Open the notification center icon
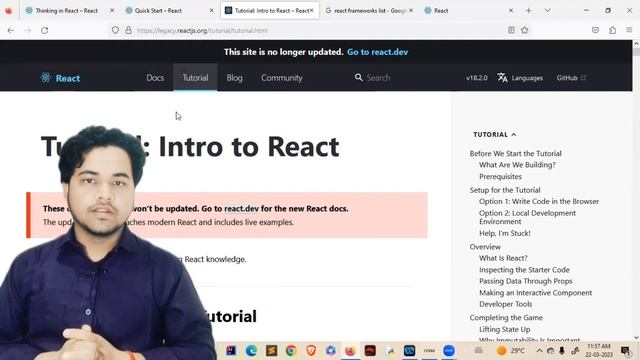Screen dimensions: 640x360 [625, 351]
